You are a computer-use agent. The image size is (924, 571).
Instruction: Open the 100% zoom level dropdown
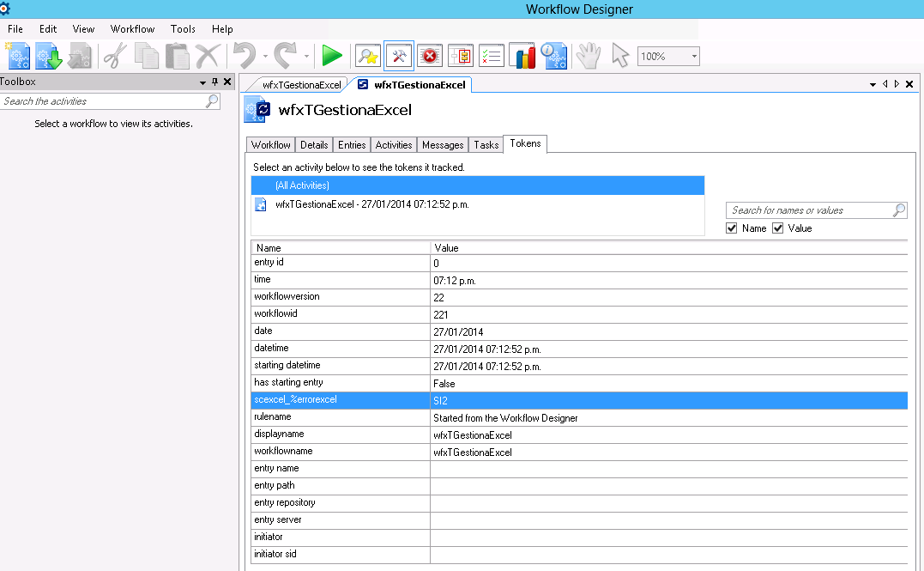694,57
